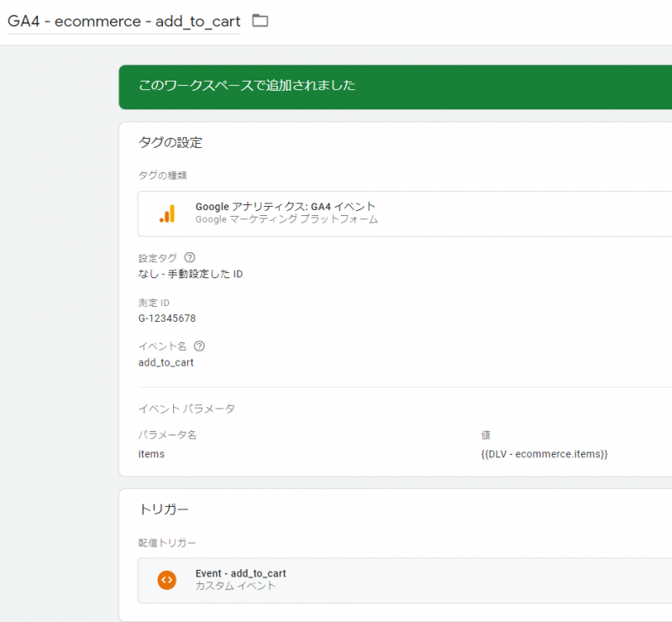This screenshot has height=622, width=672.
Task: Click the なし - 手動設定した ID text
Action: click(x=191, y=274)
